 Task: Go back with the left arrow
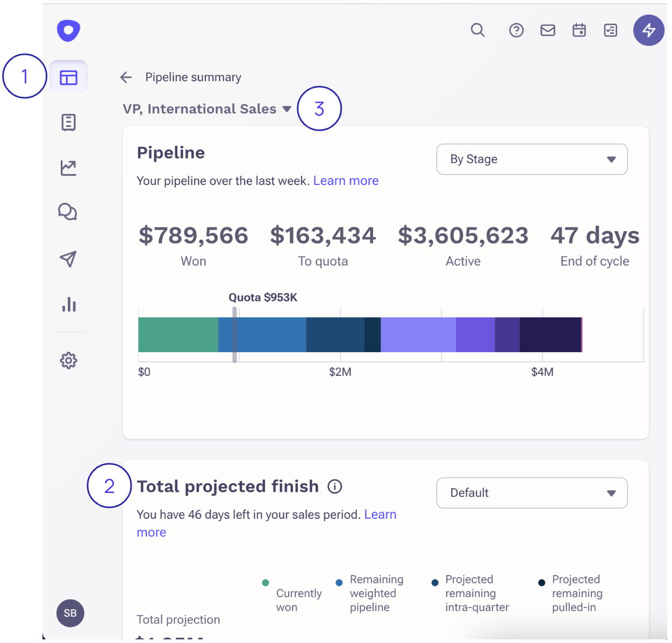coord(126,77)
